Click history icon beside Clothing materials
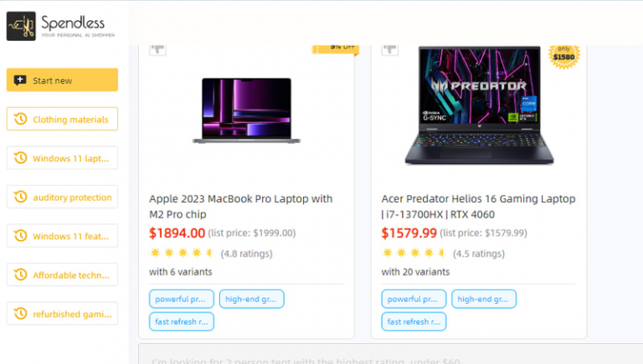Screen dimensions: 643x364 click(x=20, y=119)
